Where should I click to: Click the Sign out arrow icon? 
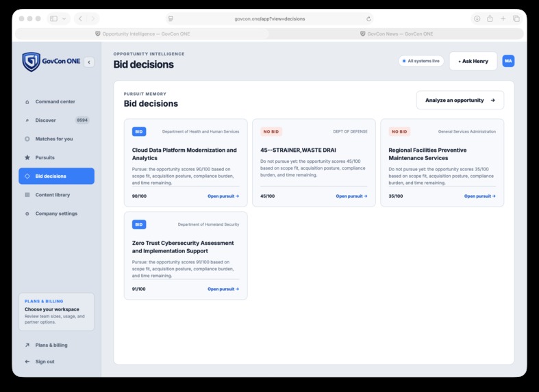27,361
